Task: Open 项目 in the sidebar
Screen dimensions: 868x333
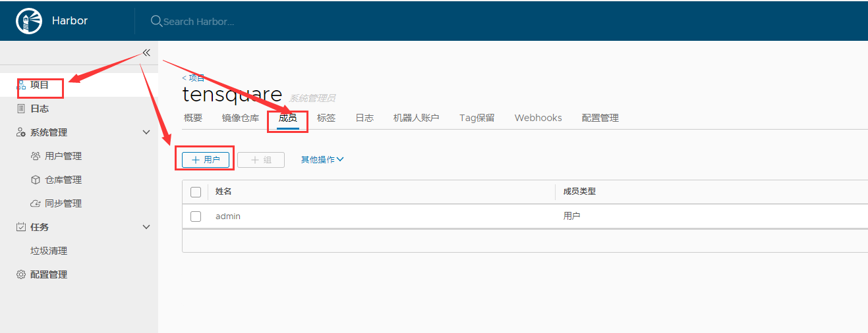Action: pos(40,85)
